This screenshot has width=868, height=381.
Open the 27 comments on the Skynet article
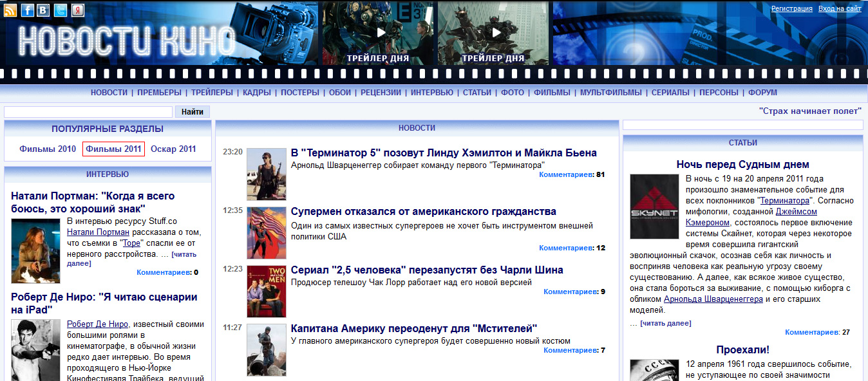pyautogui.click(x=817, y=332)
